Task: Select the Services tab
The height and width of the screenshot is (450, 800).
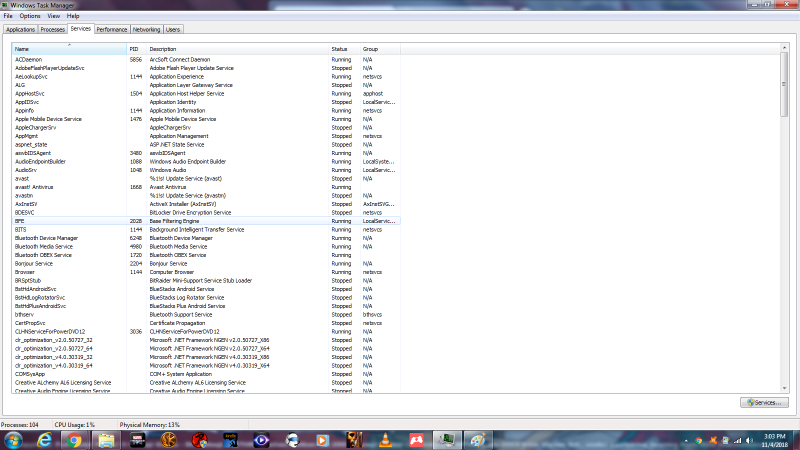Action: point(81,29)
